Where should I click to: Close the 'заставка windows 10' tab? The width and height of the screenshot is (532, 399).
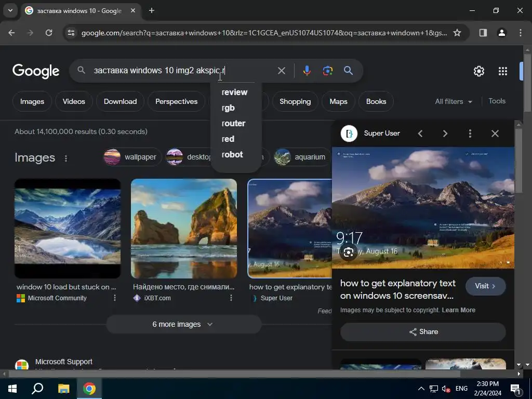click(133, 10)
